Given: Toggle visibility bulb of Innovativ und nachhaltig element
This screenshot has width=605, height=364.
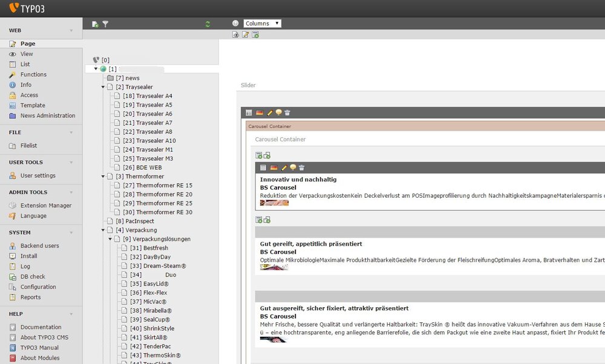Looking at the screenshot, I should pyautogui.click(x=293, y=167).
